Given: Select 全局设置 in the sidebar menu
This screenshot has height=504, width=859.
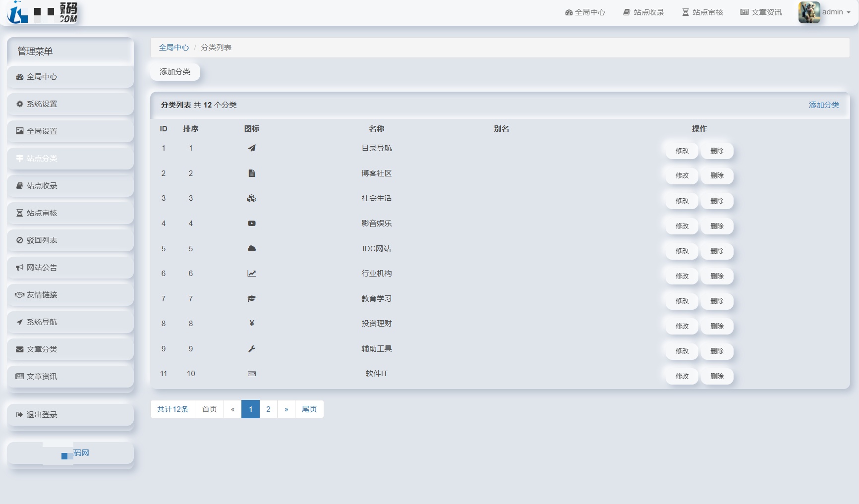Looking at the screenshot, I should click(x=70, y=131).
